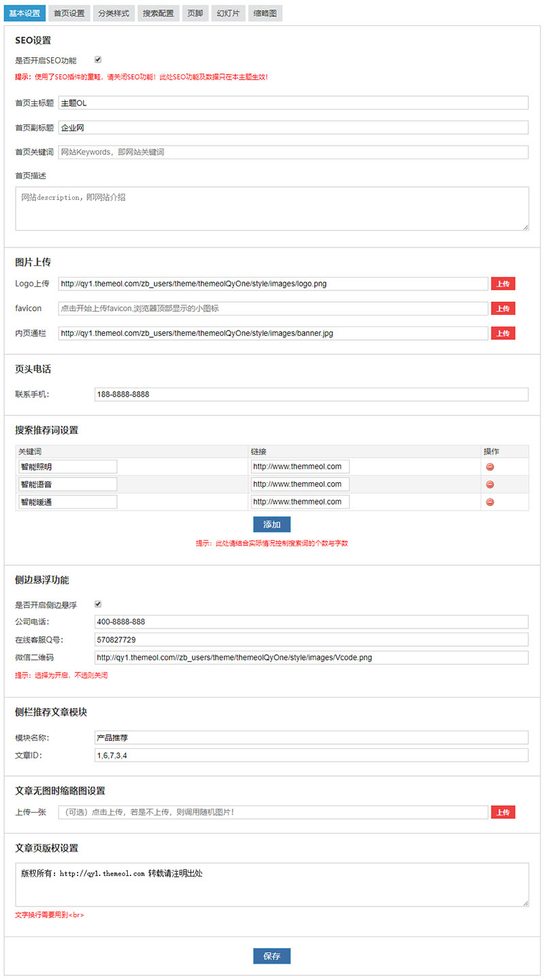Open the 搜索配置 tab

pos(158,13)
